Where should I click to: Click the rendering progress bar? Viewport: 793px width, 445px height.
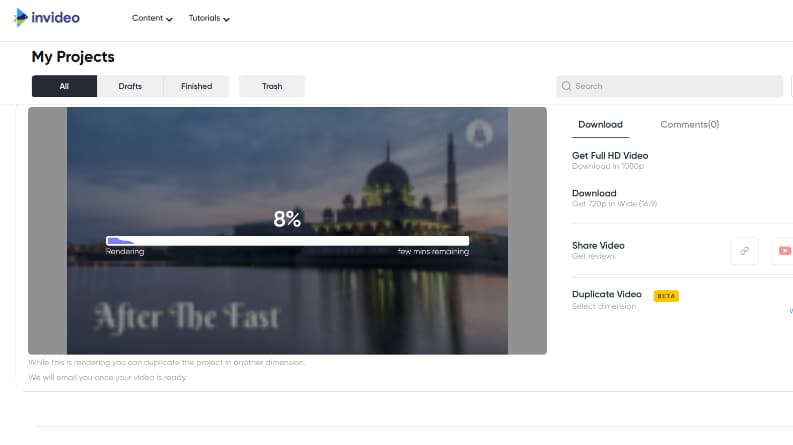(x=287, y=241)
